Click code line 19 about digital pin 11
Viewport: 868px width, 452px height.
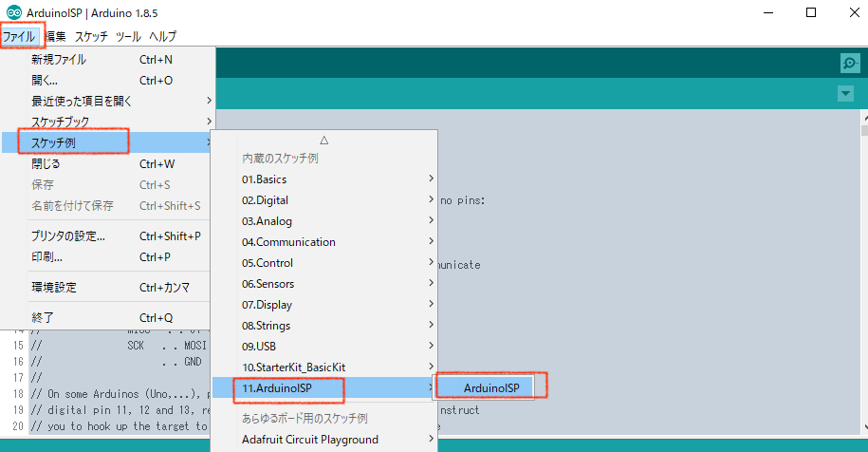point(120,410)
